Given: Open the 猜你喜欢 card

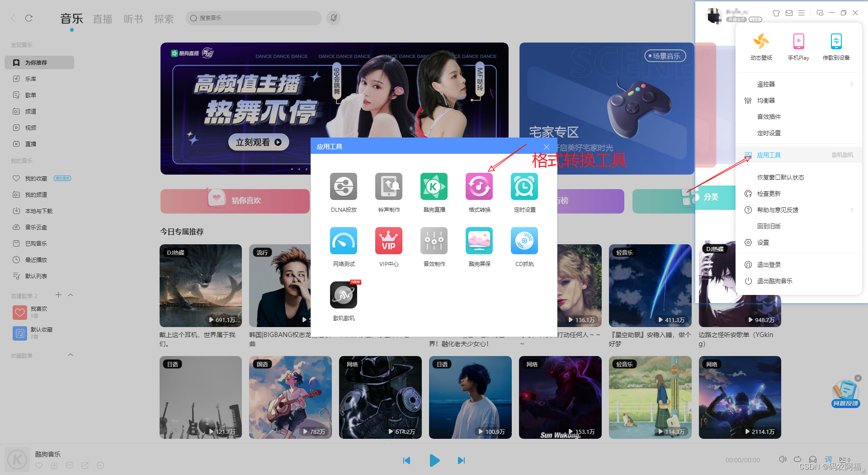Looking at the screenshot, I should tap(235, 201).
